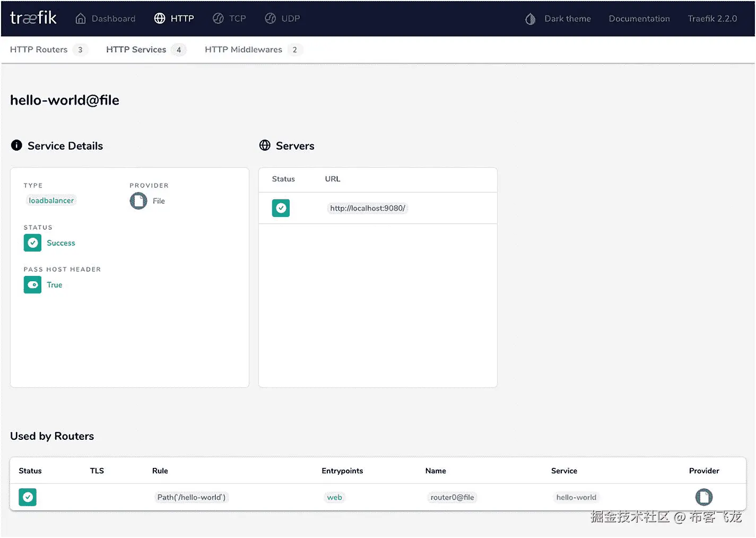Click the Success status check icon
756x538 pixels.
[32, 242]
